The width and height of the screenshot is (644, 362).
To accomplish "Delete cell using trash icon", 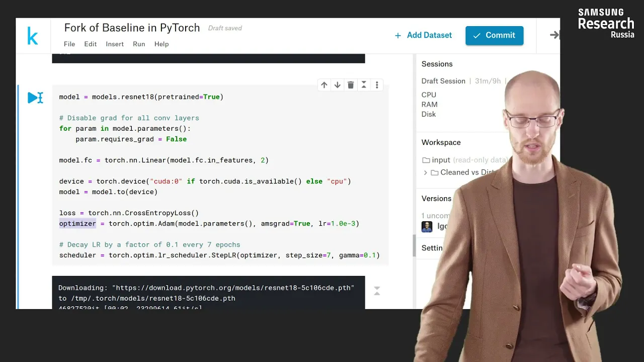I will tap(351, 85).
